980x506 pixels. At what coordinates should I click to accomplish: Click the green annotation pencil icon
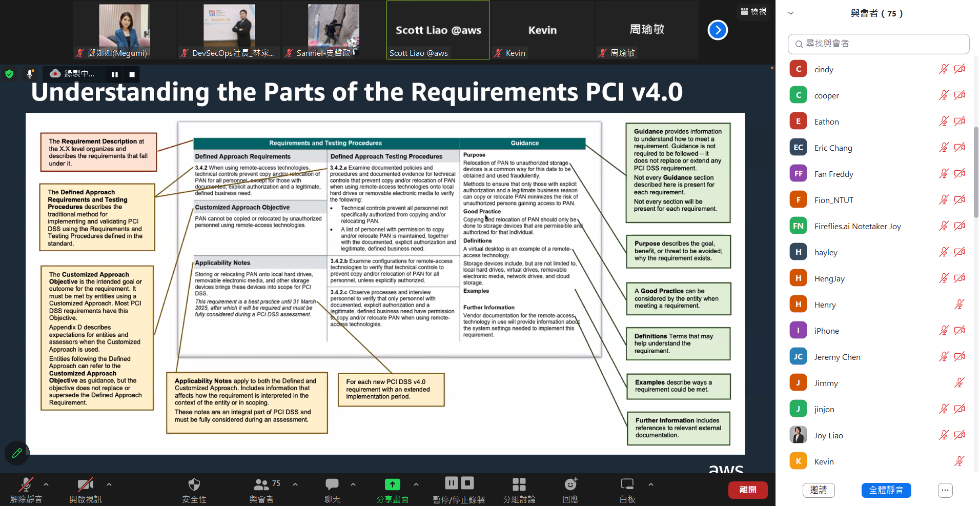tap(17, 453)
